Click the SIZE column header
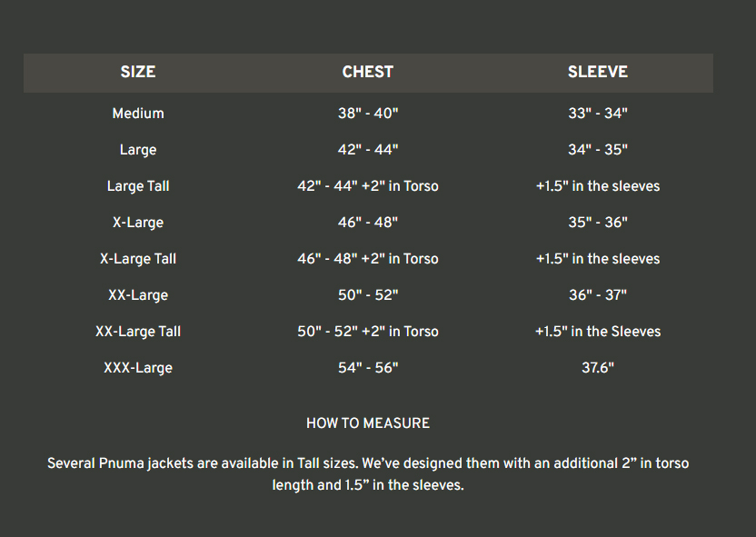This screenshot has height=537, width=756. click(x=138, y=73)
